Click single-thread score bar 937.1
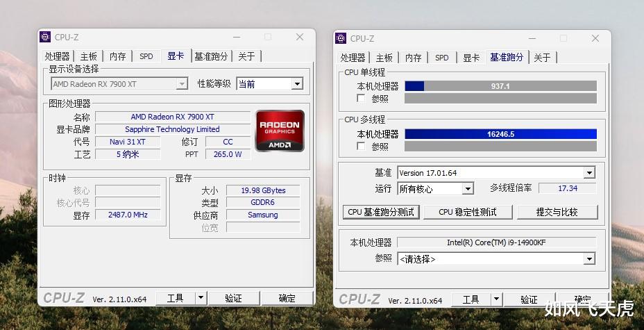Viewport: 644px width, 330px height. click(500, 86)
